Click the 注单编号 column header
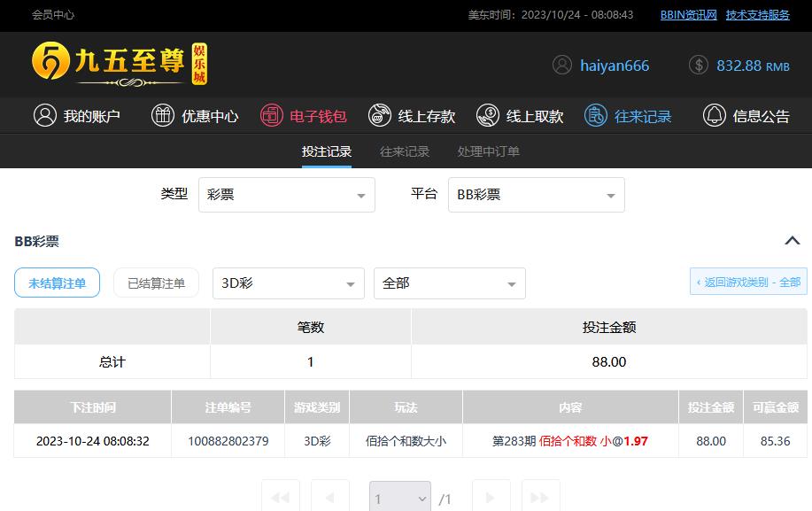This screenshot has width=812, height=511. pos(228,407)
